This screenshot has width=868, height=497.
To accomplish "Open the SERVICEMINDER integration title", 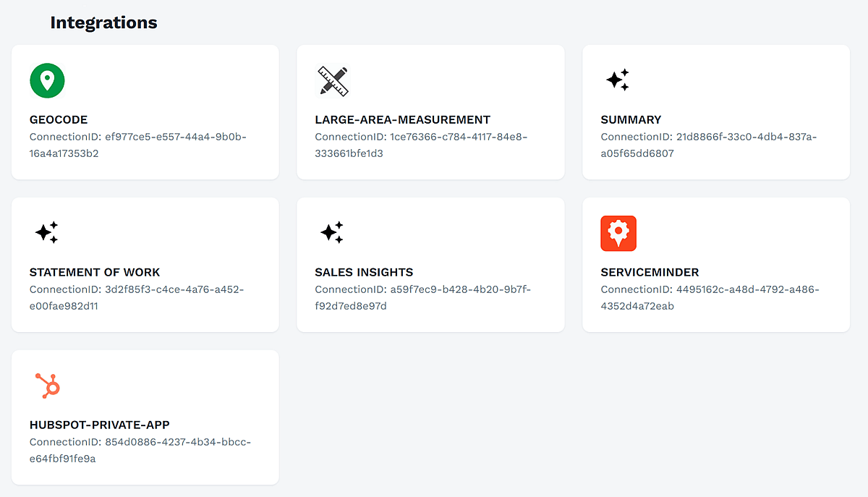I will coord(650,273).
